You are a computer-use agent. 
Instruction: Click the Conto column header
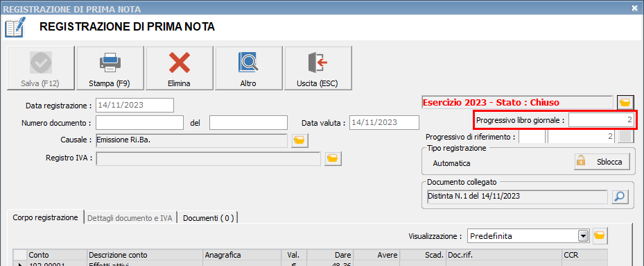tap(57, 255)
